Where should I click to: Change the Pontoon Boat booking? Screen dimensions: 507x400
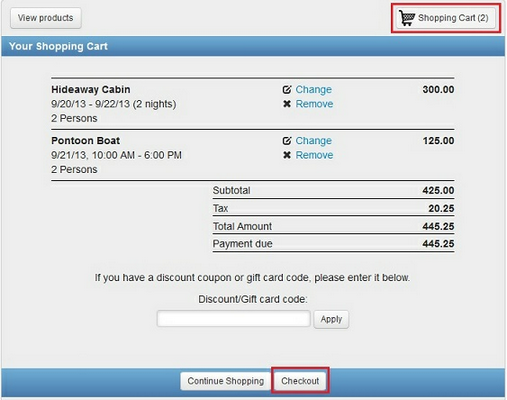(314, 141)
